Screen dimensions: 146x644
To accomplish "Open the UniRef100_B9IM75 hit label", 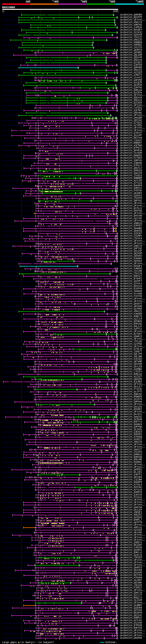I will click(x=131, y=17).
